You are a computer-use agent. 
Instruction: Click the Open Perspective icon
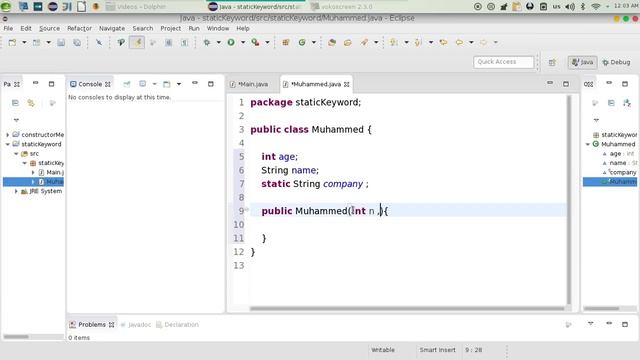(552, 62)
